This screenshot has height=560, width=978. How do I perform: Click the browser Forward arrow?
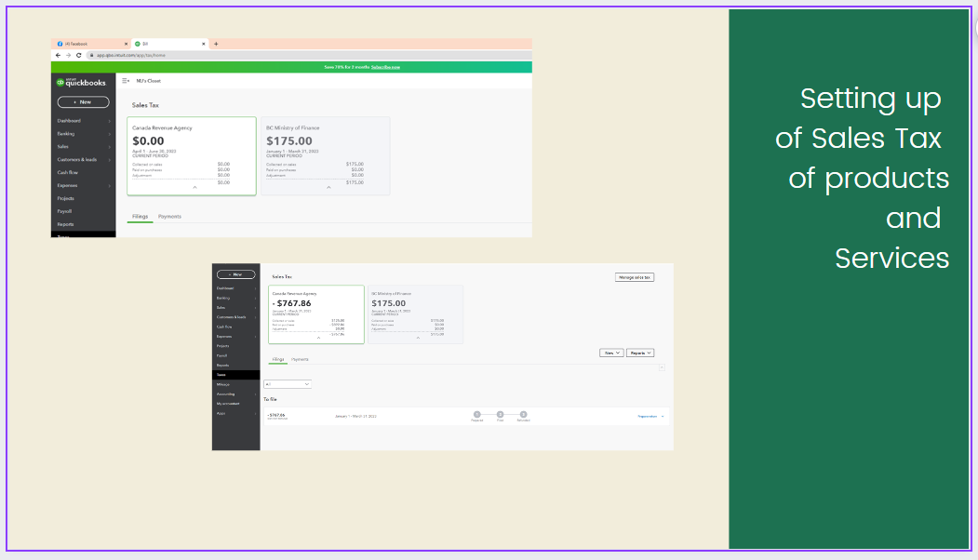pos(68,55)
